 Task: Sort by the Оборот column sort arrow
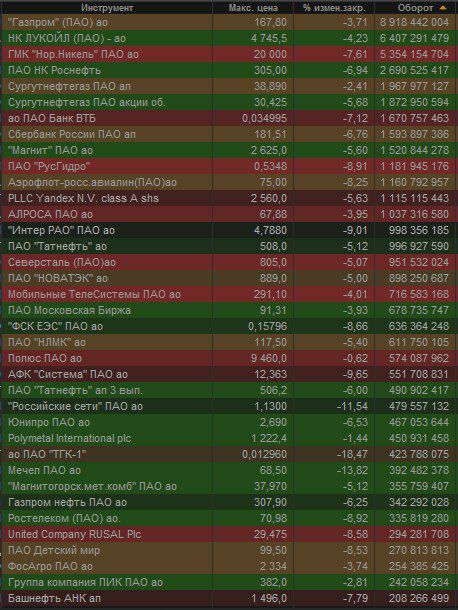tap(443, 8)
